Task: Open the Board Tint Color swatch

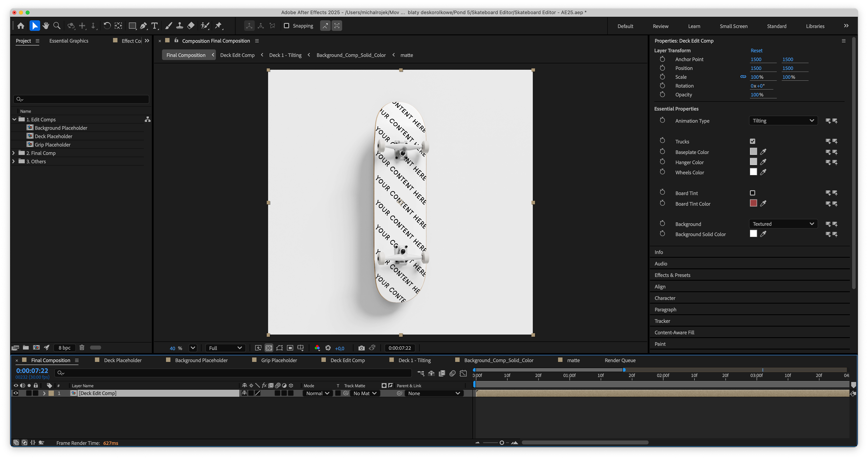Action: [753, 203]
